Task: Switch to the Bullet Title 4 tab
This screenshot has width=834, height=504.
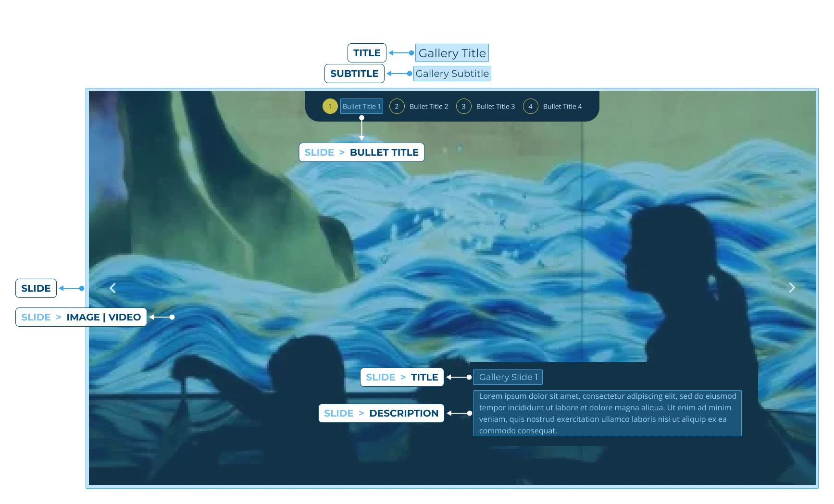Action: 562,106
